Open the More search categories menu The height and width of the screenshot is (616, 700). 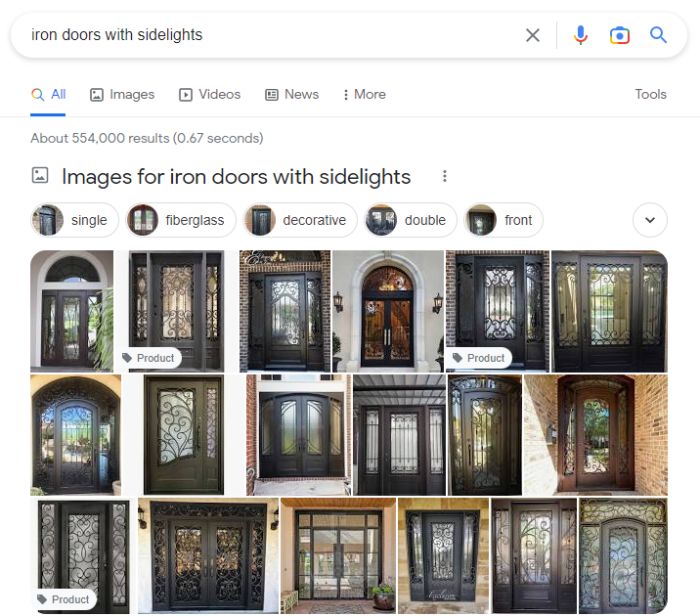coord(365,95)
